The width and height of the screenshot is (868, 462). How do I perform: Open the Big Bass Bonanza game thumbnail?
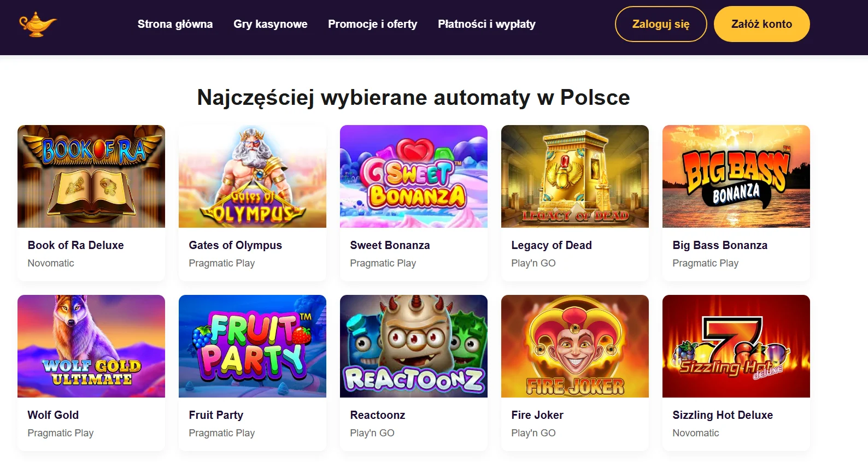click(x=736, y=176)
